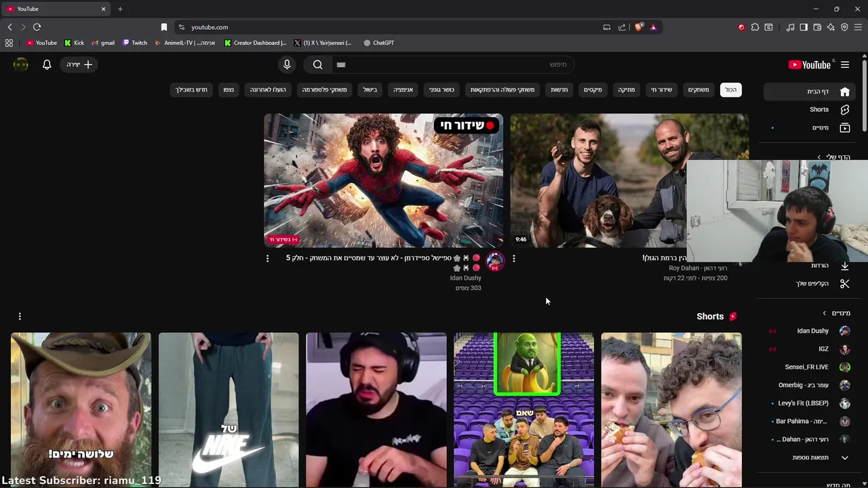Viewport: 868px width, 488px height.
Task: Reload the page
Action: click(x=37, y=27)
